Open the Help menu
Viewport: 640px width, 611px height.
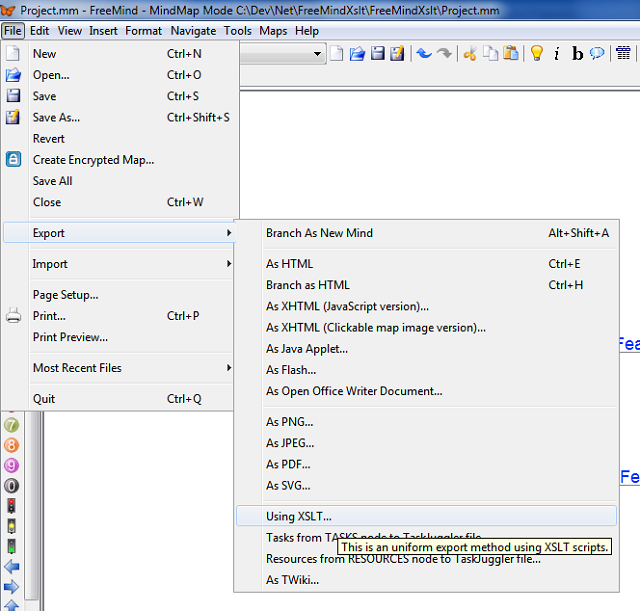click(307, 31)
